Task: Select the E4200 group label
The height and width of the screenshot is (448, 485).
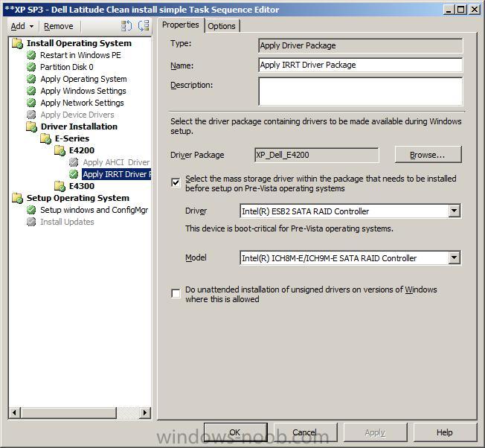Action: pyautogui.click(x=82, y=150)
